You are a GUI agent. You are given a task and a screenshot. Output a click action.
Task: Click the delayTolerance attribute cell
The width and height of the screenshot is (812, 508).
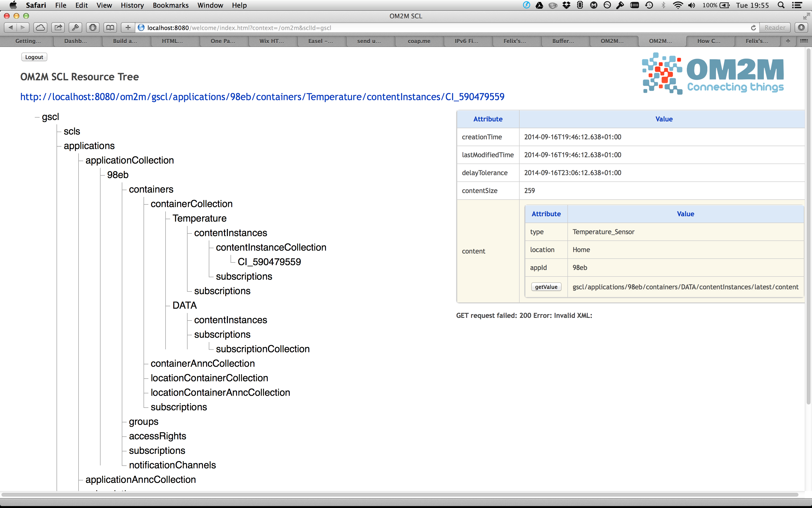click(x=488, y=173)
